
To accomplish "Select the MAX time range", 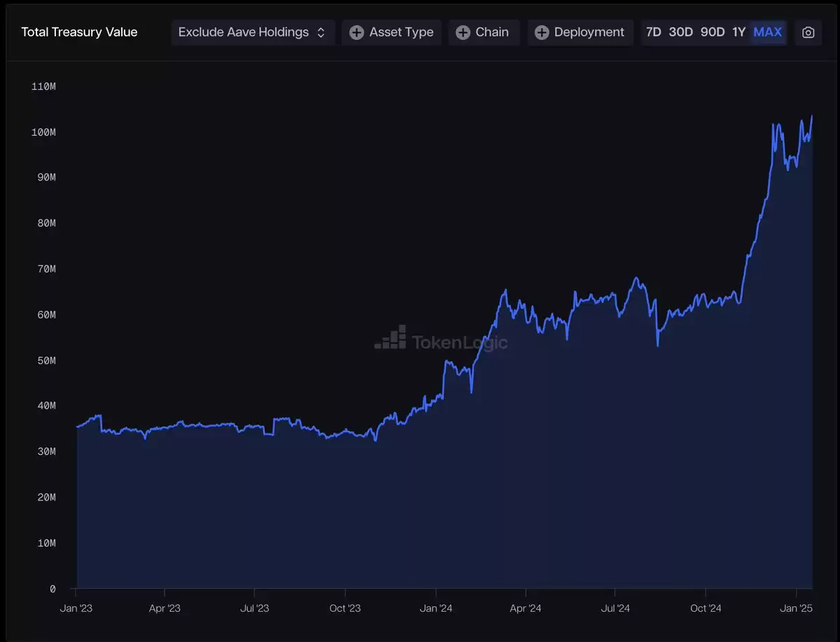I will point(767,32).
